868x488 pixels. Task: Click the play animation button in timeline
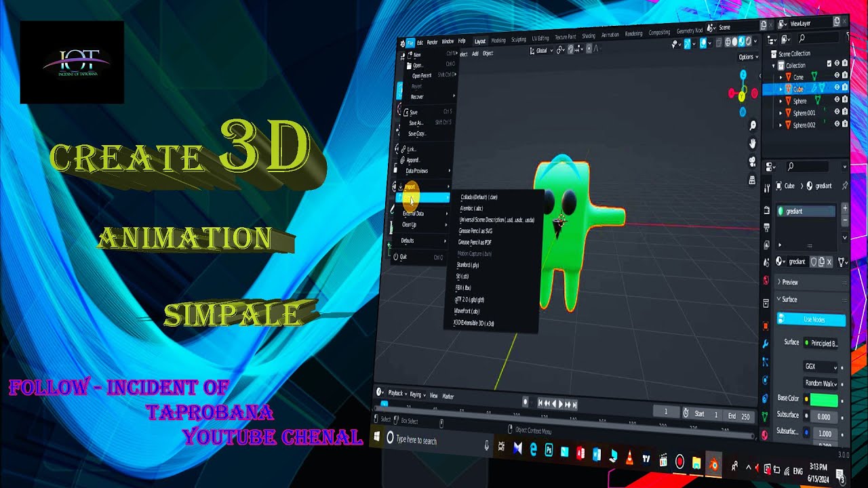pos(562,404)
